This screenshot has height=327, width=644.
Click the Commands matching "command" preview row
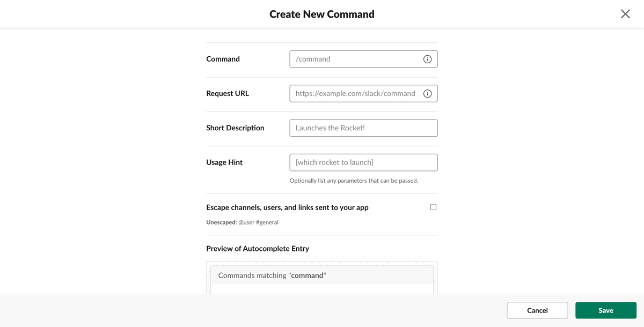[321, 276]
